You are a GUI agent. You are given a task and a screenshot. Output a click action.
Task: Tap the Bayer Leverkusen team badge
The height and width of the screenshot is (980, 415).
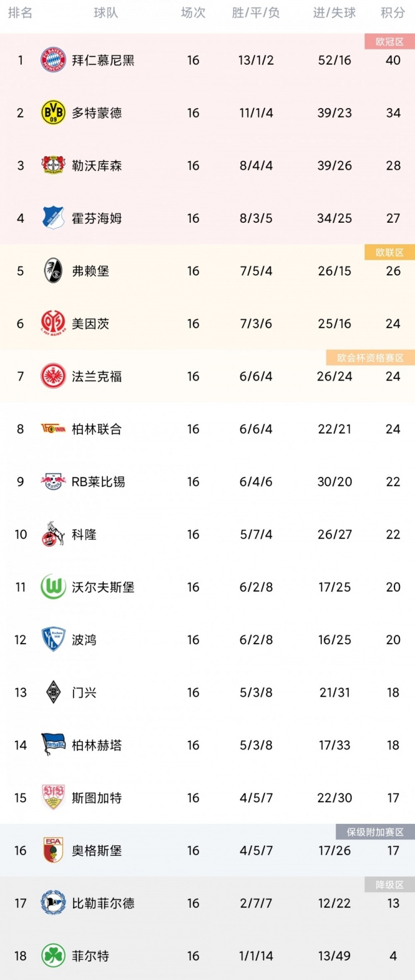click(x=53, y=165)
